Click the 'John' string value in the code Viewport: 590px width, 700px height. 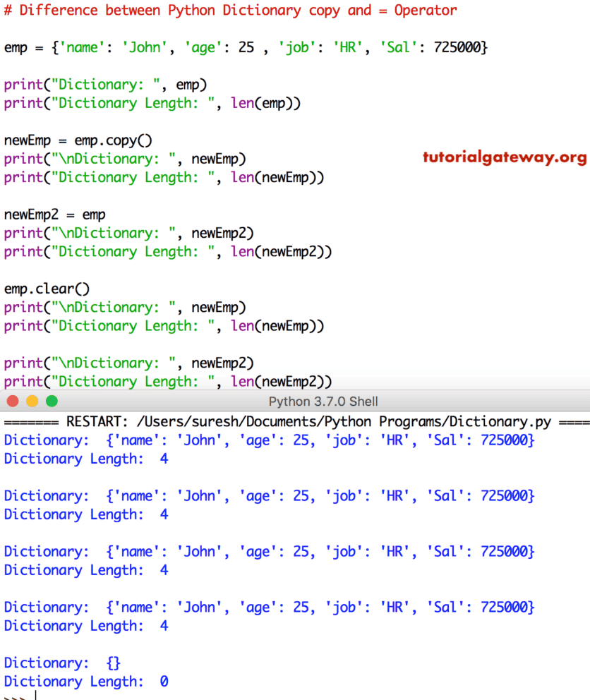[145, 47]
